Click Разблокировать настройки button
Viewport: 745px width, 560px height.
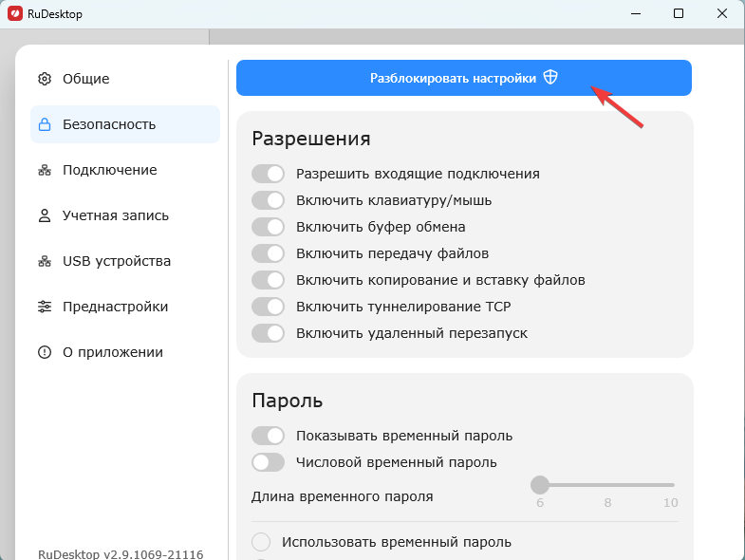pos(464,78)
